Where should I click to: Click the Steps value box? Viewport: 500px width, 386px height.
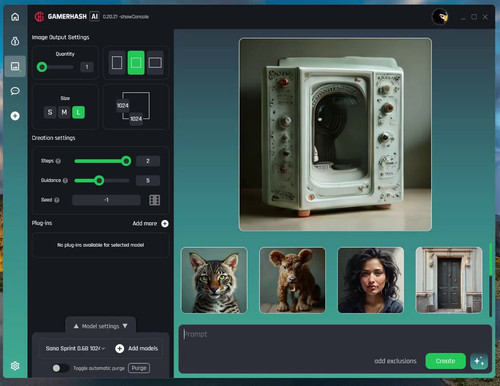(x=148, y=161)
